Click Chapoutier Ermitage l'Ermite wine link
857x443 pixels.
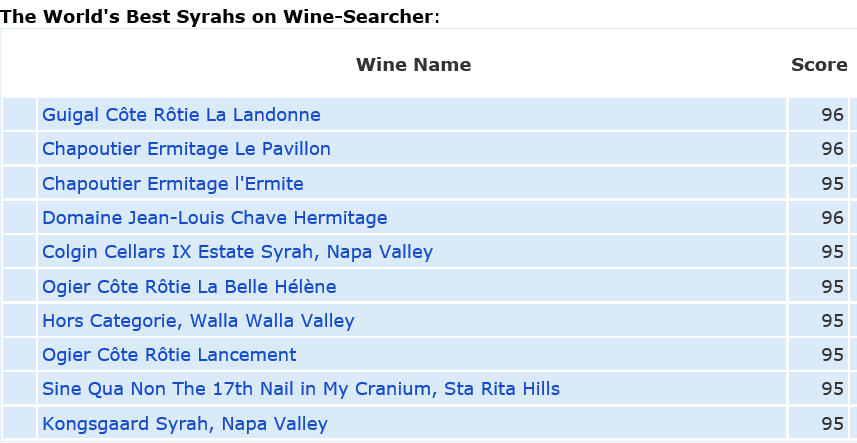click(x=173, y=184)
